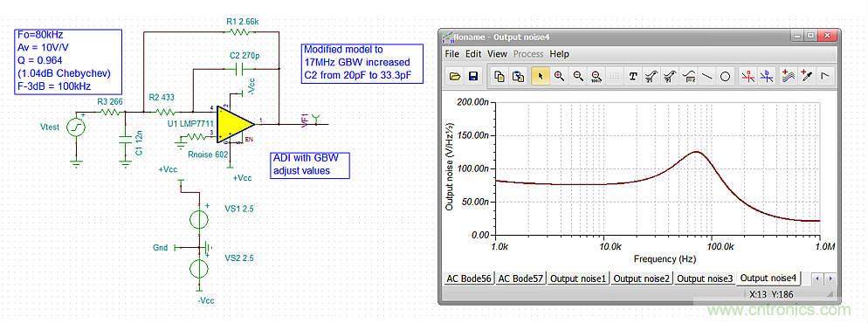Click the open folder toolbar icon
Screen dimensions: 868x323
(455, 77)
